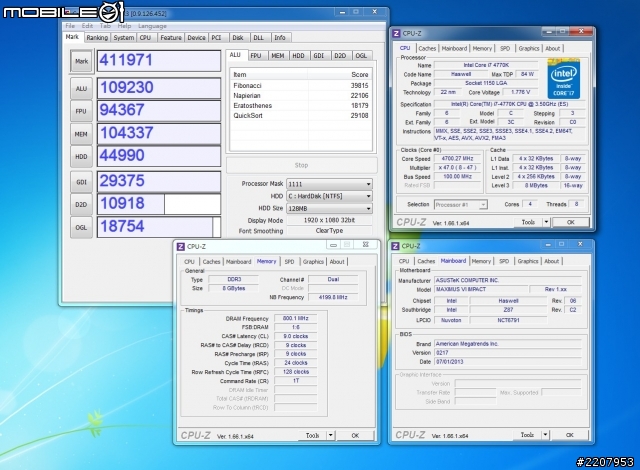Click the CPU-Z logo icon in the Mainboard window title bar
Screen dimensions: 640x470
[395, 246]
